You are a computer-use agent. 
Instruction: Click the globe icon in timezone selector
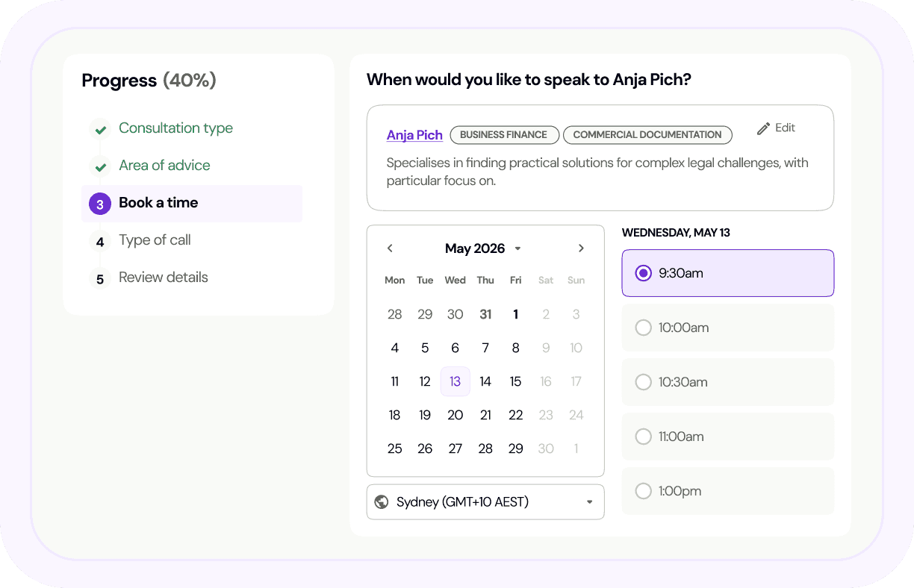382,502
